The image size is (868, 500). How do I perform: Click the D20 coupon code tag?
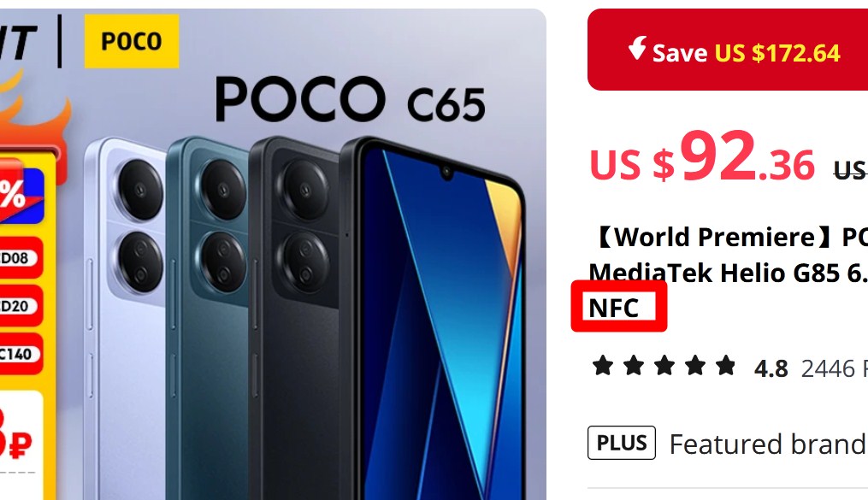click(x=20, y=306)
